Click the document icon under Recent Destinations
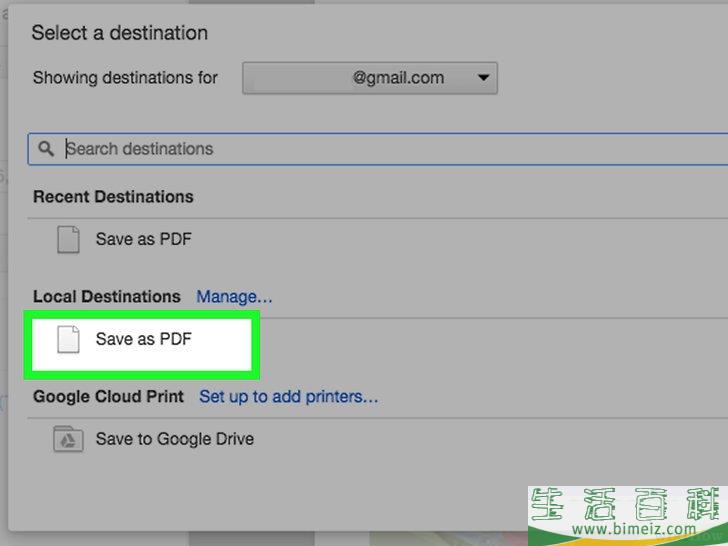This screenshot has width=728, height=546. pos(68,240)
